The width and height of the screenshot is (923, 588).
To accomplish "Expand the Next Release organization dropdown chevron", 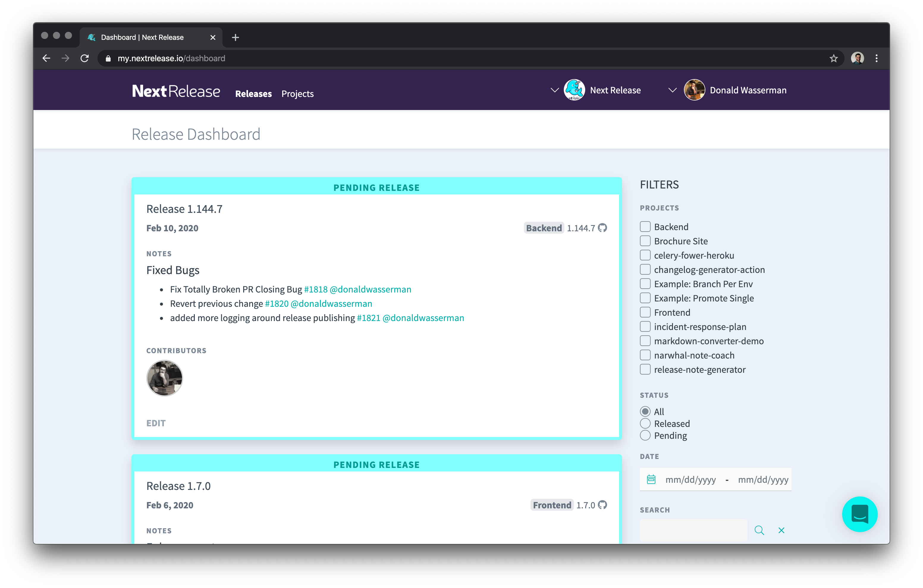I will (554, 90).
